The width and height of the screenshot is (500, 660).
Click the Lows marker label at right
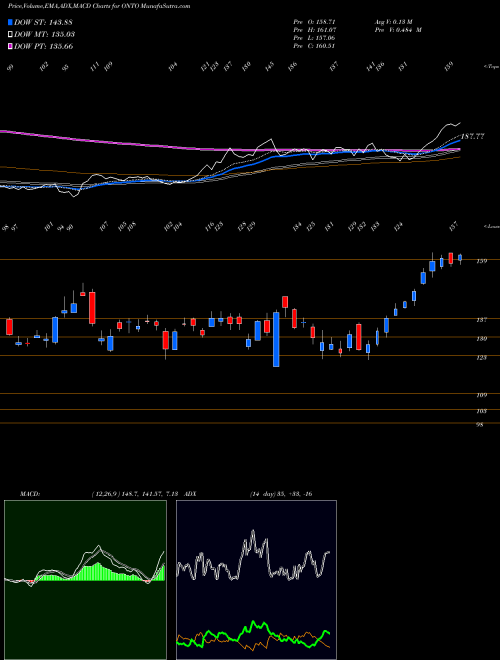click(491, 226)
